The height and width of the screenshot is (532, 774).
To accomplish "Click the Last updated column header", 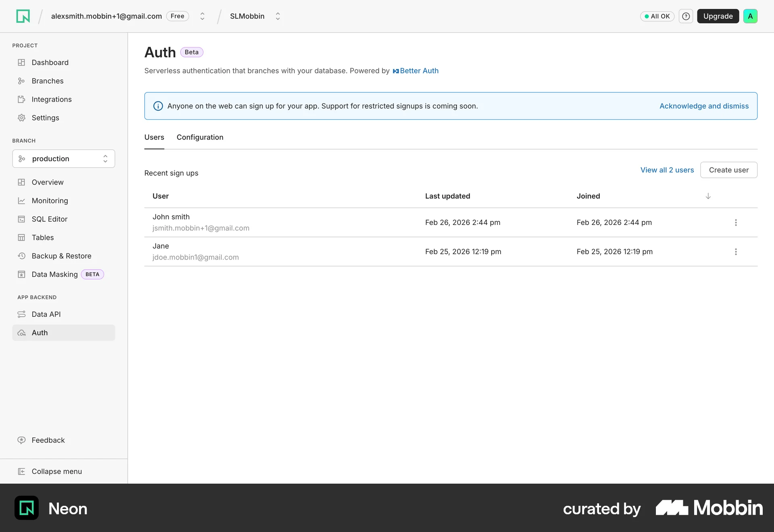I will [447, 196].
